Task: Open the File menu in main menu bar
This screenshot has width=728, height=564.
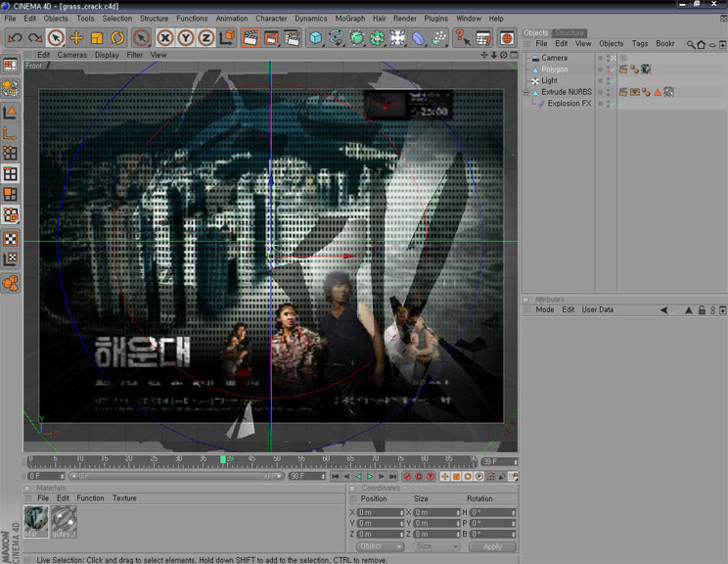Action: click(10, 19)
